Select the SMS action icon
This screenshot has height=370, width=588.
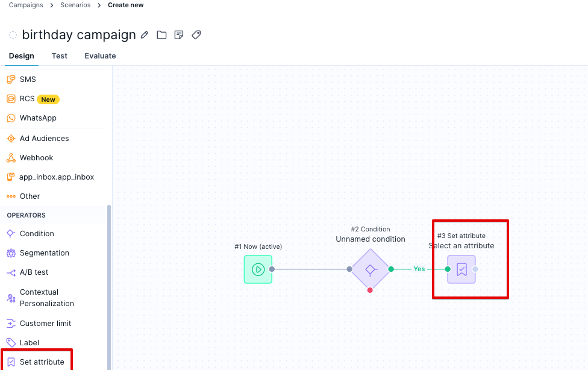(11, 79)
